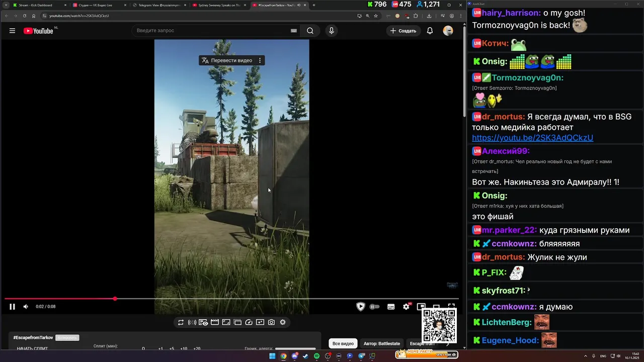
Task: Open Steam from the taskbar
Action: coord(305,356)
